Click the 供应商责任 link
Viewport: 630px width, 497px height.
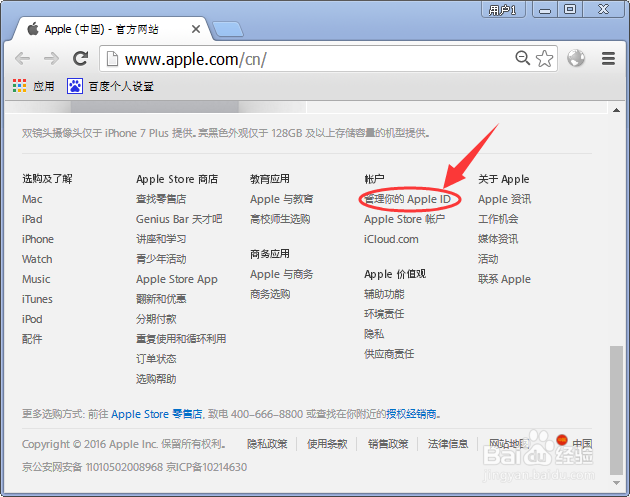click(389, 354)
